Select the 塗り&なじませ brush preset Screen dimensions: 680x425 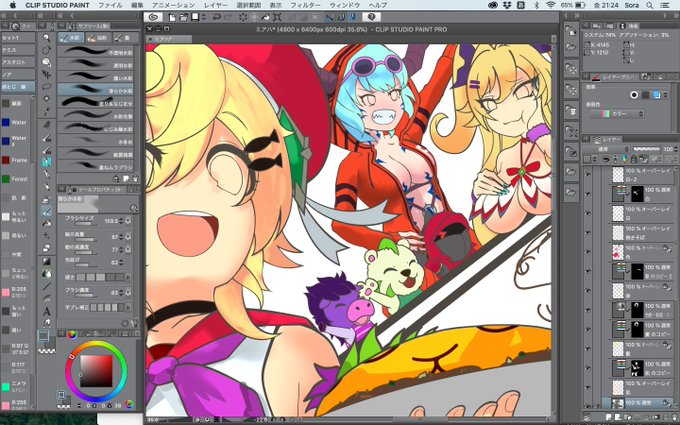(x=95, y=103)
